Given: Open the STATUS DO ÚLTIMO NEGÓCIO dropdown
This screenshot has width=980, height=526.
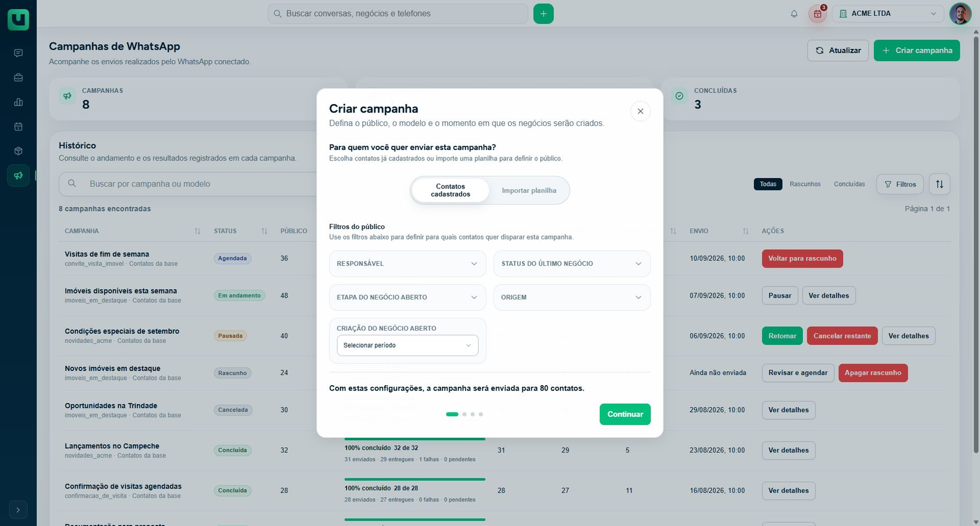Looking at the screenshot, I should (572, 264).
